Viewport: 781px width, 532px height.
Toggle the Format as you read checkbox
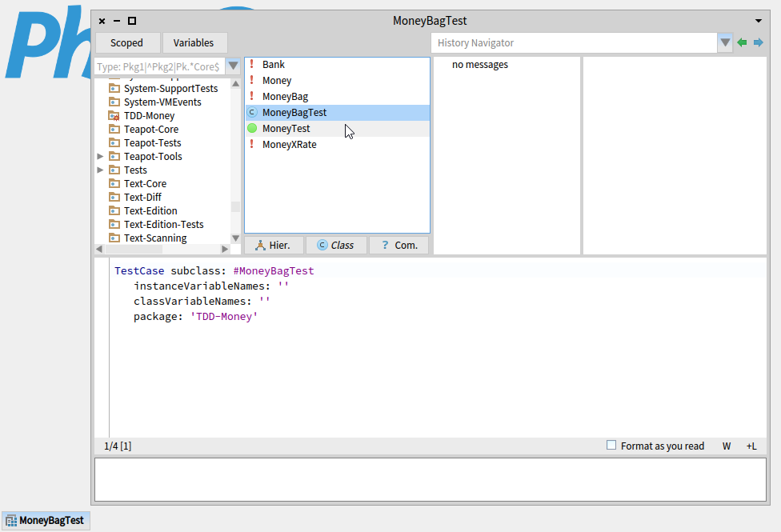[611, 446]
